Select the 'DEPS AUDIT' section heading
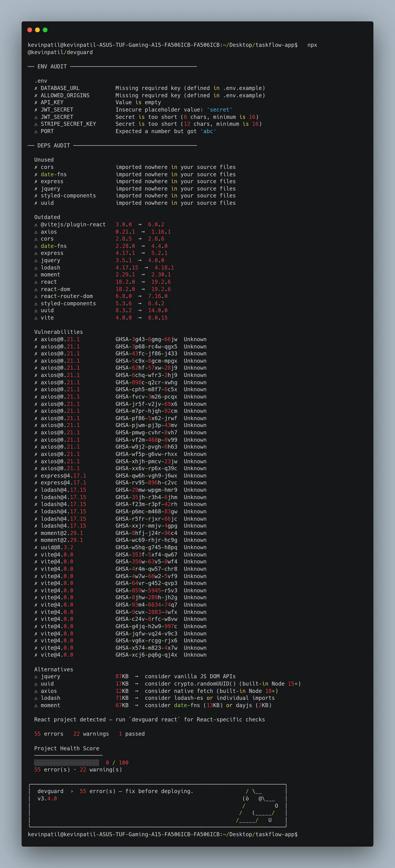 [54, 146]
